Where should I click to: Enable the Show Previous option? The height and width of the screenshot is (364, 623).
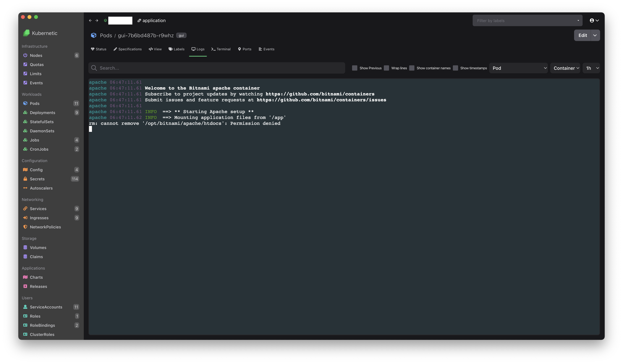pyautogui.click(x=355, y=68)
